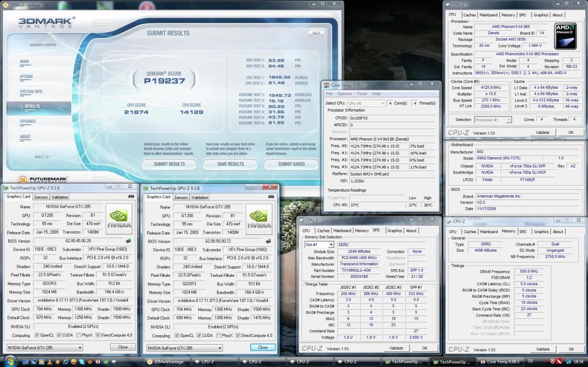Toggle DirectCompute 4.0 in the inactive GPU-Z window
588x367 pixels.
98,336
